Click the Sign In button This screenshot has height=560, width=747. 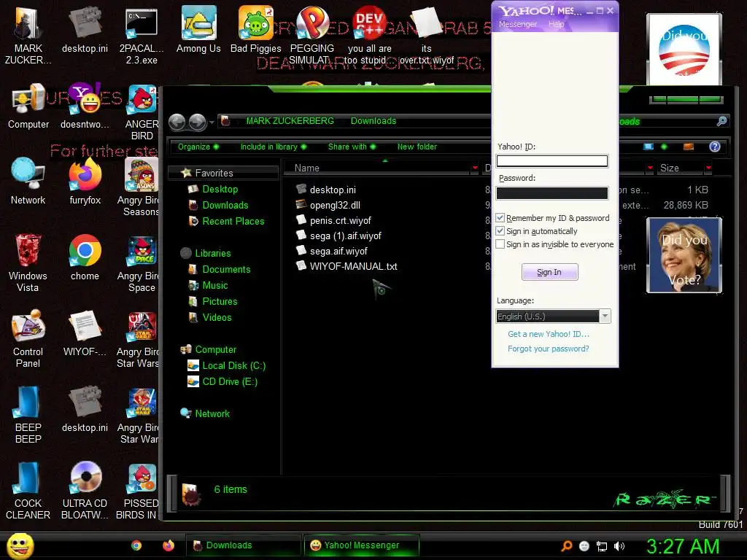coord(549,272)
